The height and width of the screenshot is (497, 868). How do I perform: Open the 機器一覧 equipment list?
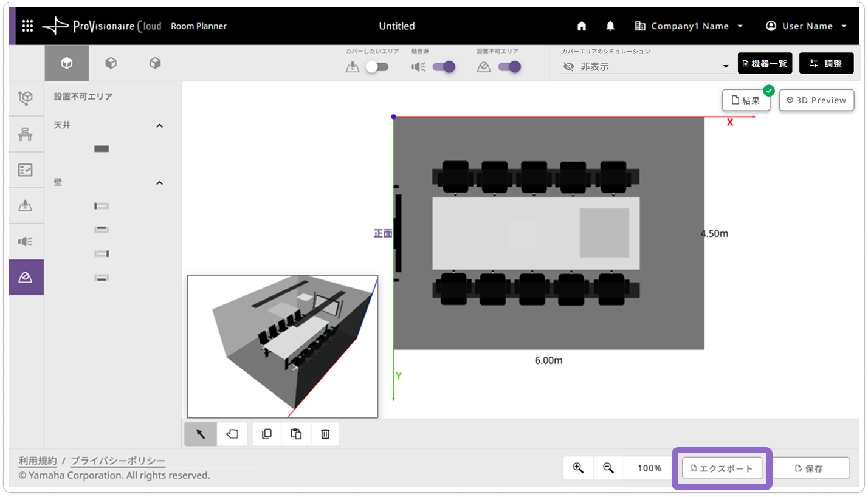coord(765,63)
